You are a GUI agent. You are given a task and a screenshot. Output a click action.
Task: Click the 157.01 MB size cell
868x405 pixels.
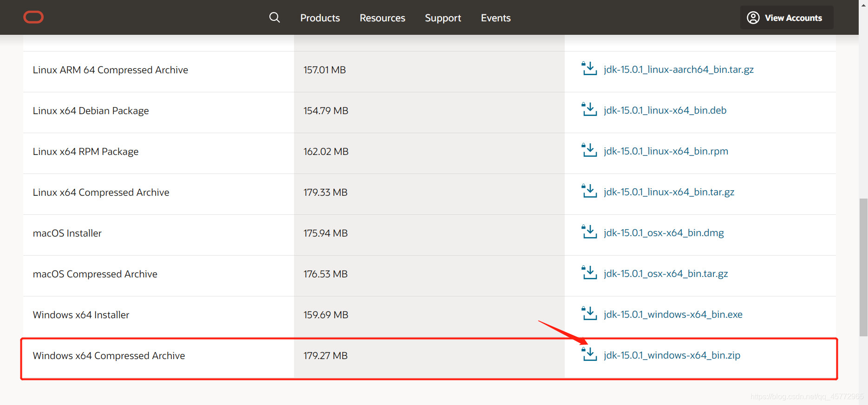pos(429,72)
